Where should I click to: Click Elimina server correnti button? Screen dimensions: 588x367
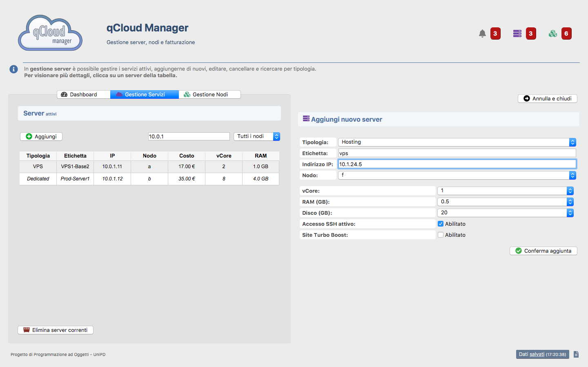click(x=56, y=330)
